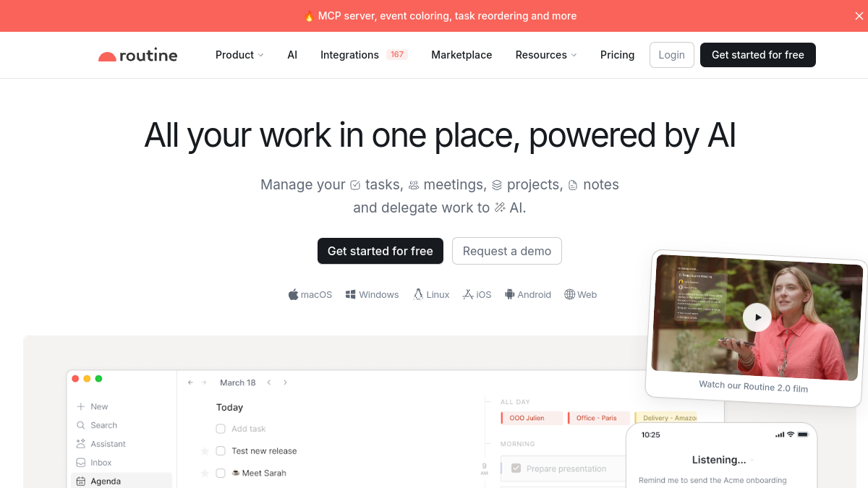Open the Integrations page
The width and height of the screenshot is (868, 488).
click(349, 55)
